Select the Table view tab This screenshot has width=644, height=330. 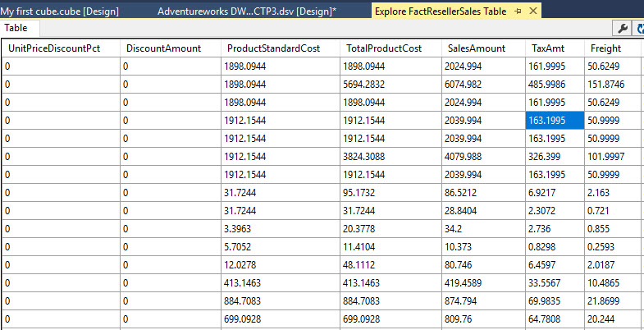16,29
